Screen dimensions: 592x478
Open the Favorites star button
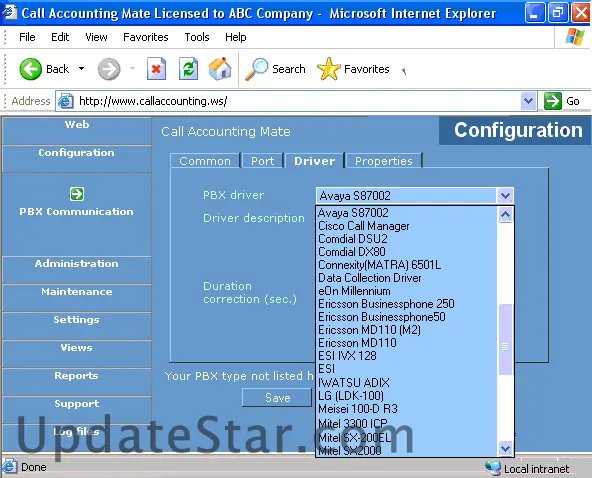[x=353, y=69]
